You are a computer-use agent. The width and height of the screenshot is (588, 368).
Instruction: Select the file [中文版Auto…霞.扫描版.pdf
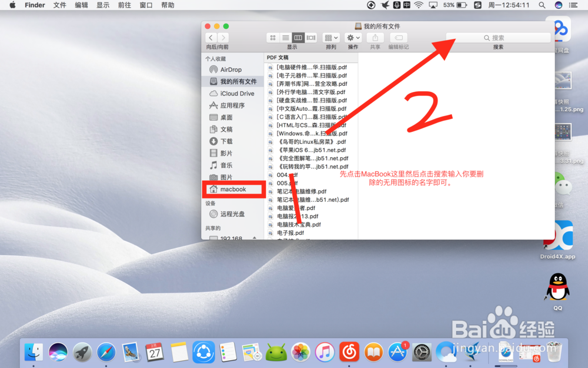[311, 108]
